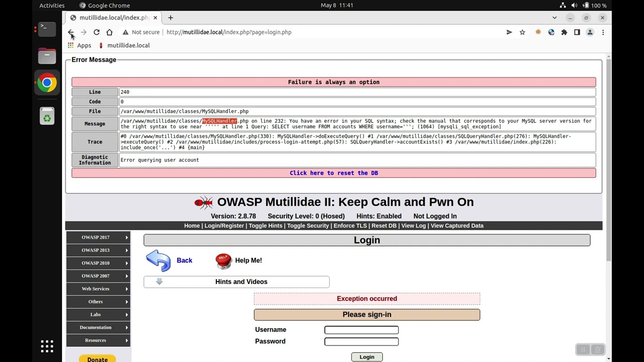Viewport: 644px width, 362px height.
Task: Open Trash from the dock
Action: [47, 117]
